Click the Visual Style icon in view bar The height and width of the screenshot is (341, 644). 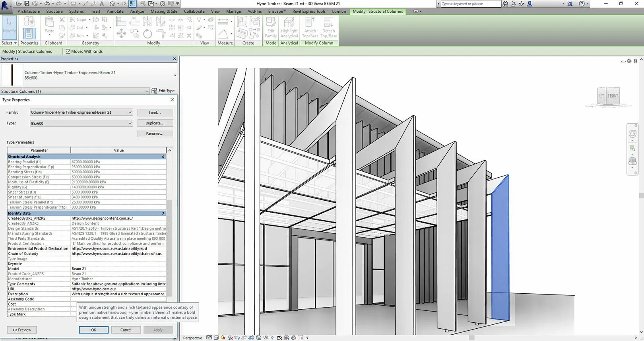coord(216,338)
